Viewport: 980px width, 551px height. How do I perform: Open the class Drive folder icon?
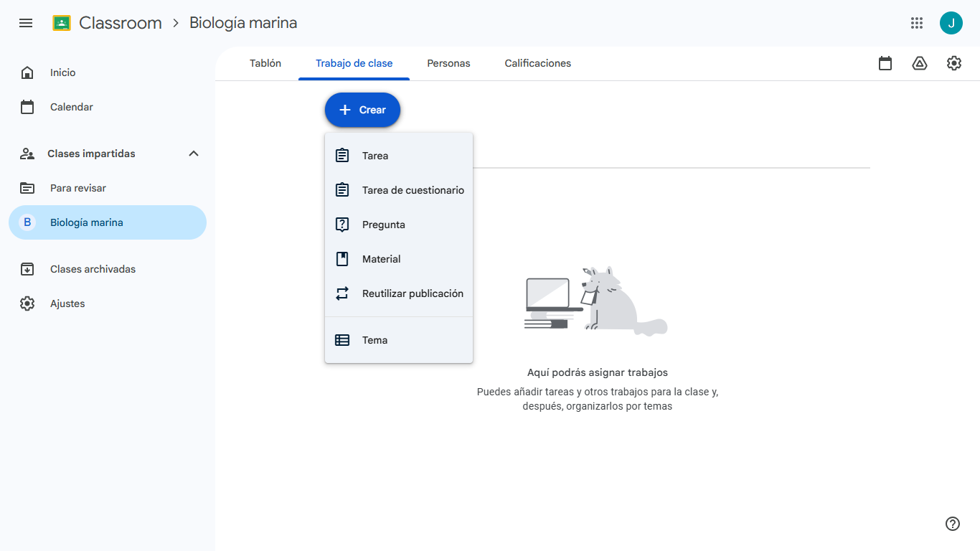point(920,63)
